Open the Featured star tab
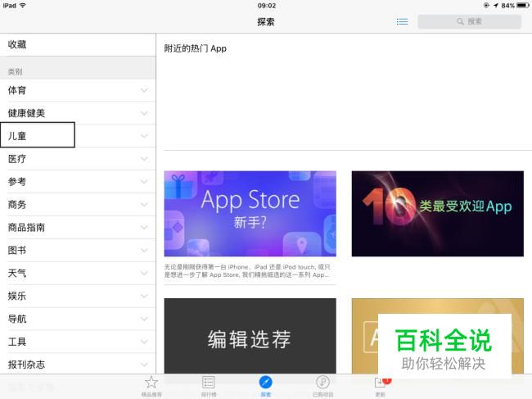This screenshot has width=532, height=399. [x=151, y=386]
